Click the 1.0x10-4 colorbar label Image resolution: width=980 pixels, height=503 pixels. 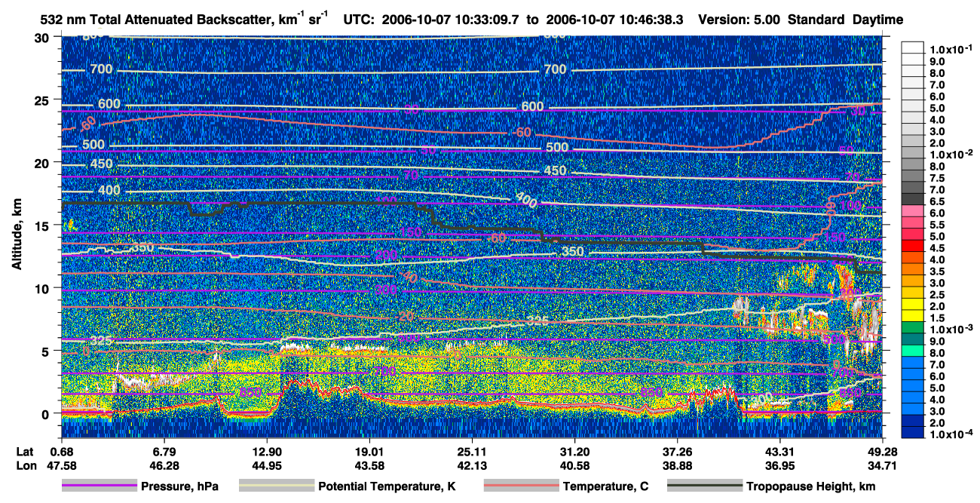point(951,434)
